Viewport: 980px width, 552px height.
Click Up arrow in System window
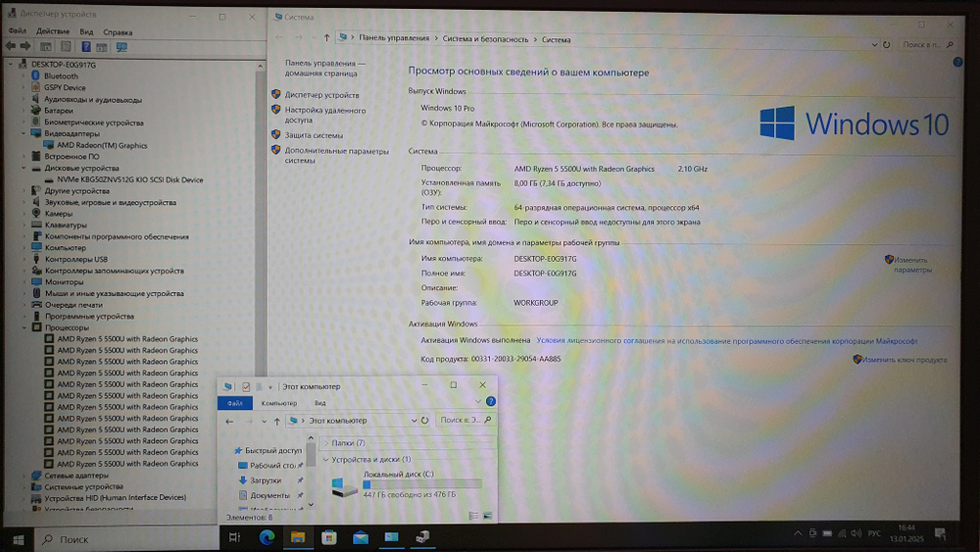(x=326, y=38)
